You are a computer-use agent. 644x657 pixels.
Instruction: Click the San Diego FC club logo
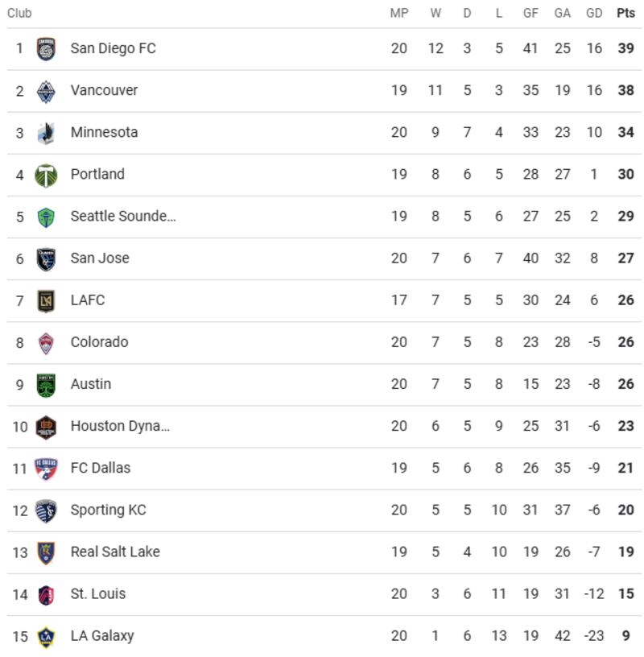point(46,49)
